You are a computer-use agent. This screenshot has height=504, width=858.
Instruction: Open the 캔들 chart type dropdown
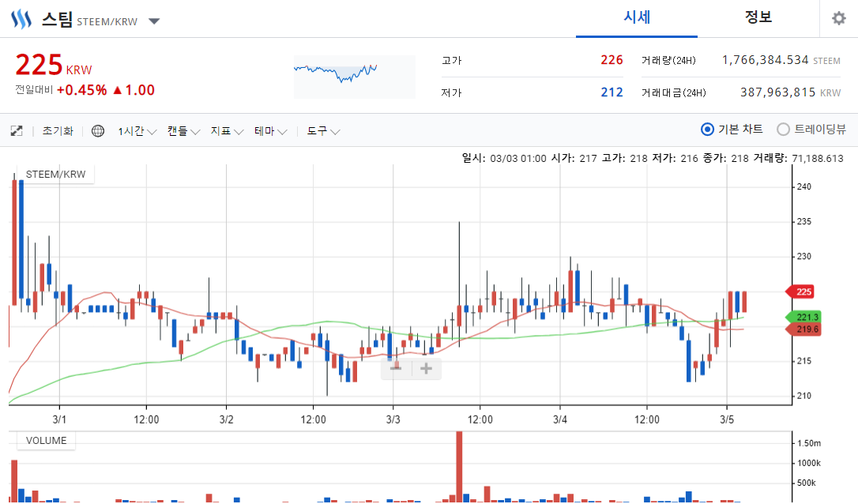pyautogui.click(x=183, y=131)
